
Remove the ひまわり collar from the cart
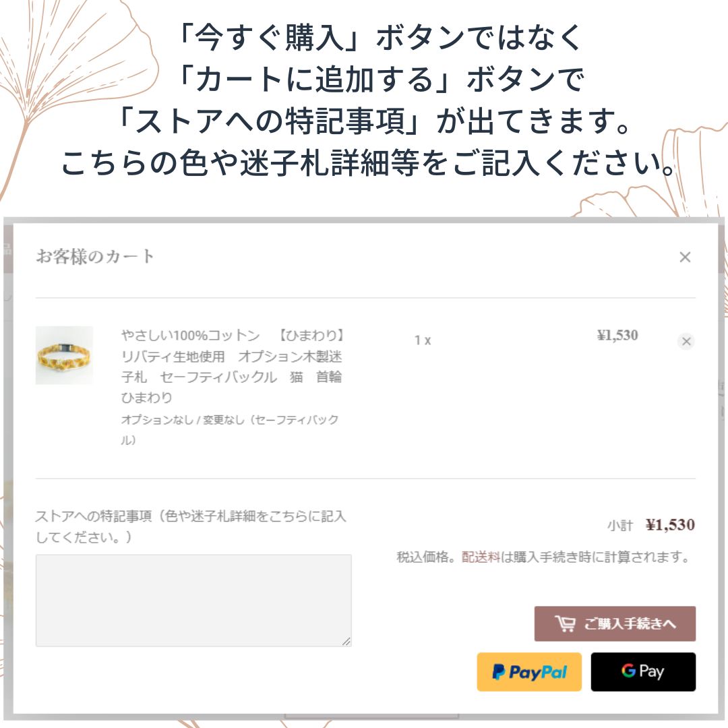686,341
